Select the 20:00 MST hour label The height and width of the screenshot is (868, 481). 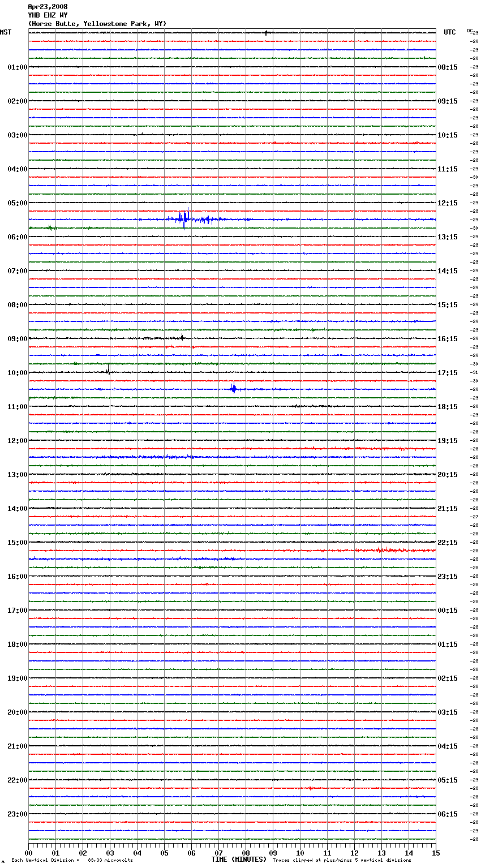click(18, 712)
